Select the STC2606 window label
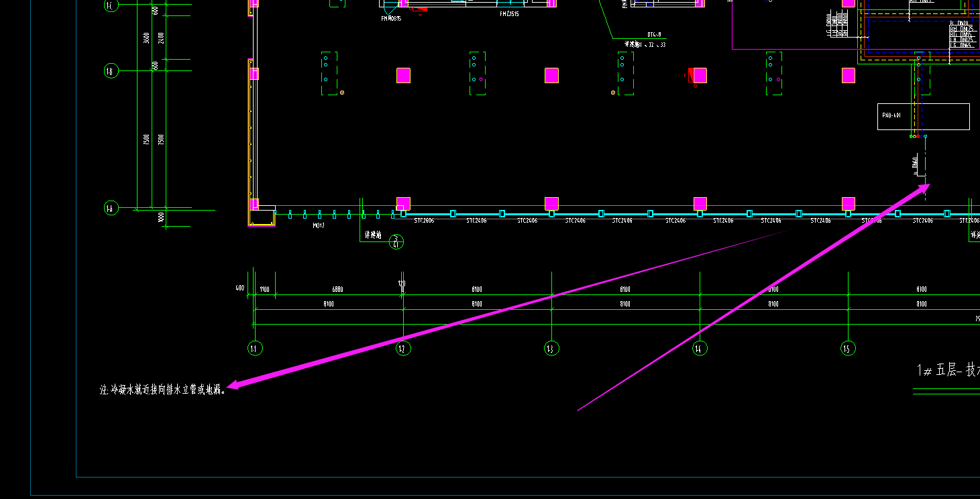 [x=424, y=220]
